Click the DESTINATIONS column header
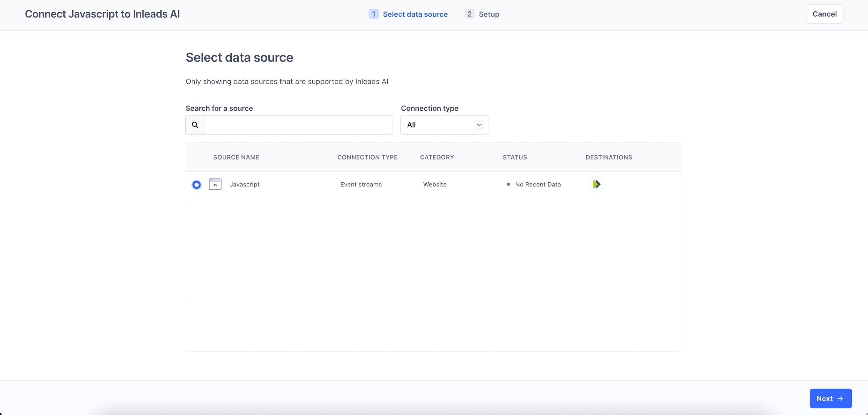This screenshot has height=415, width=868. click(x=608, y=157)
